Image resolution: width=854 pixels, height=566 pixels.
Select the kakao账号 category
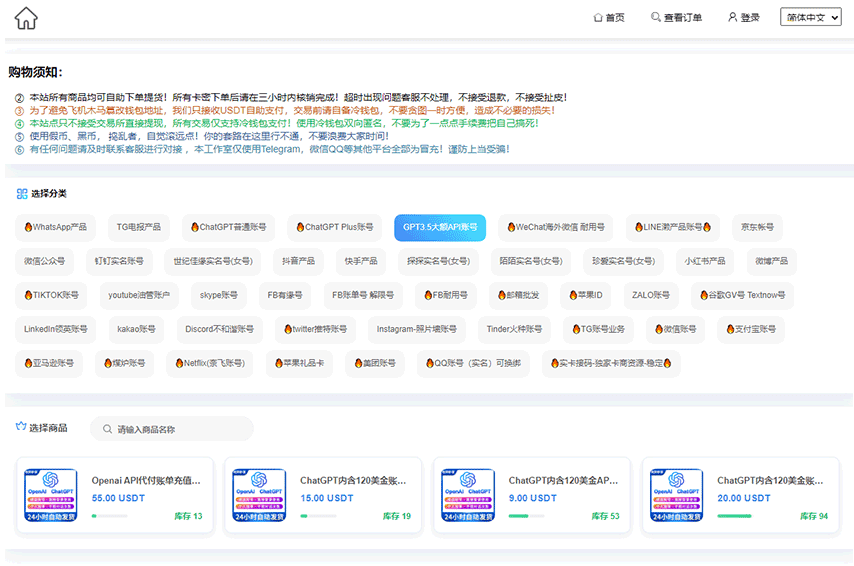[136, 330]
